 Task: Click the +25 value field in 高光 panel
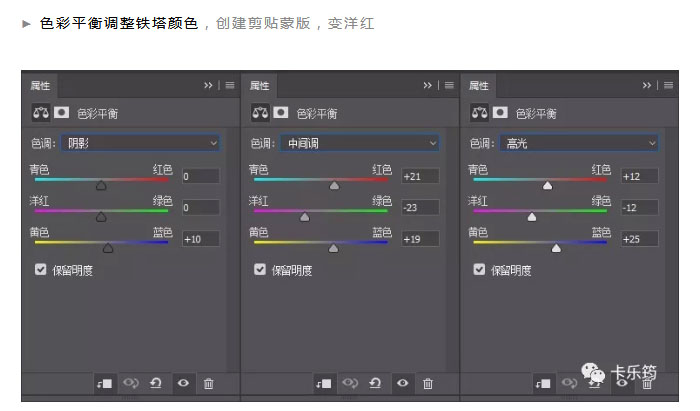(x=639, y=239)
